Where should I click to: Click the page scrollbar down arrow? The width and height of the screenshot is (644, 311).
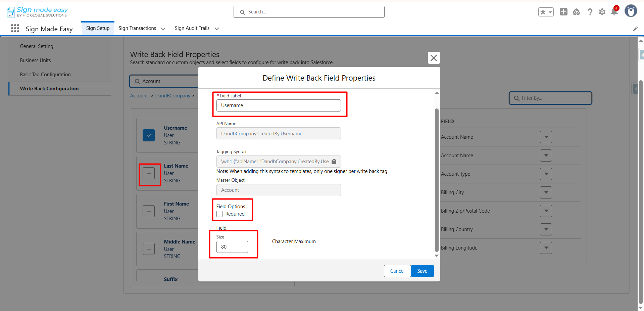641,308
